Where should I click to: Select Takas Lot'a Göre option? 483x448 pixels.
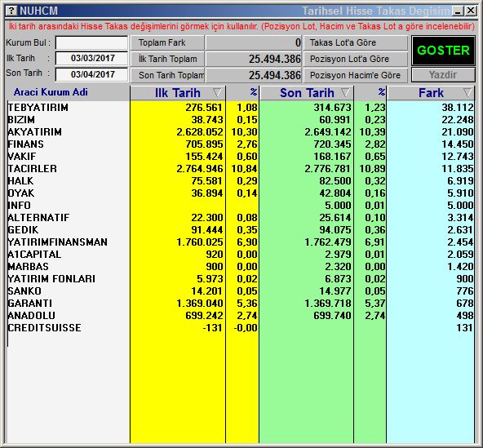point(356,42)
